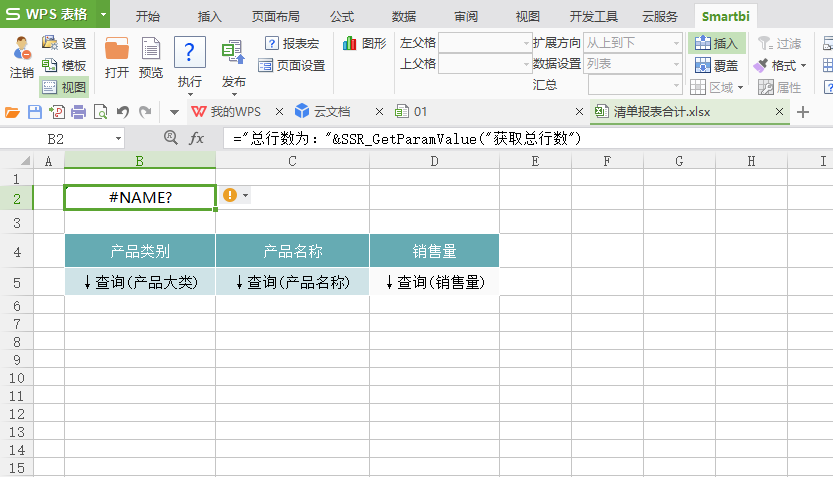
Task: Switch to the 我的WPS document tab
Action: (x=227, y=112)
